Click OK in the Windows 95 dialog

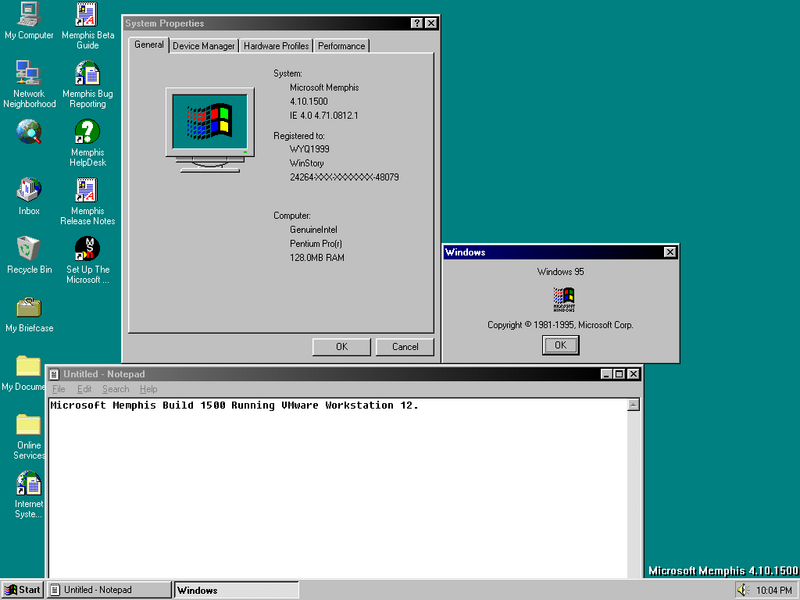click(x=560, y=345)
